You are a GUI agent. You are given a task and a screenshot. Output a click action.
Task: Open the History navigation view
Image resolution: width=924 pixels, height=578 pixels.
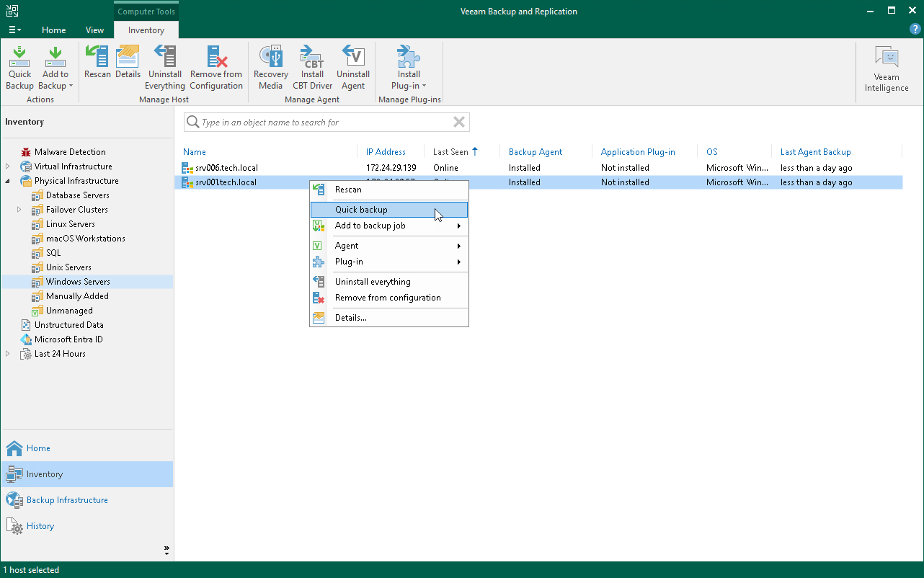(87, 526)
